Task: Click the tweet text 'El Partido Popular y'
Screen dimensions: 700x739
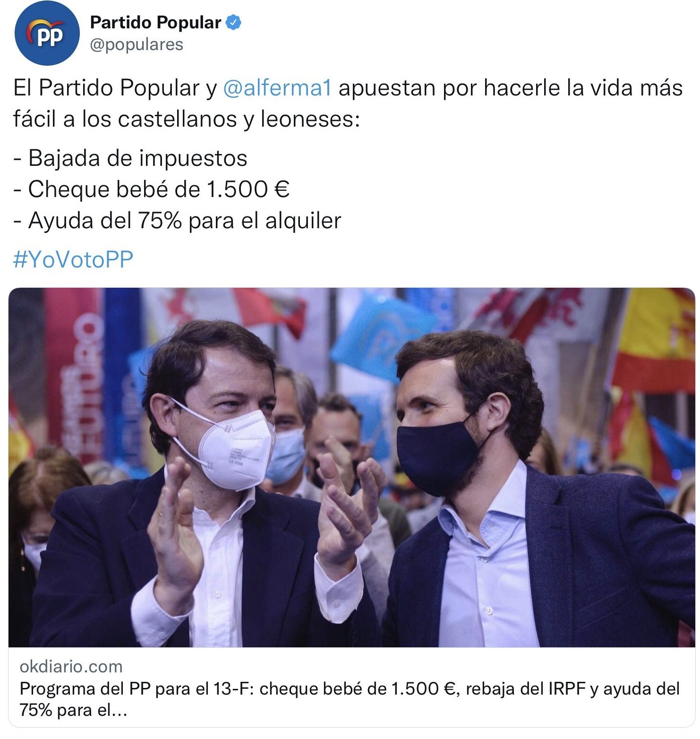Action: click(x=115, y=88)
